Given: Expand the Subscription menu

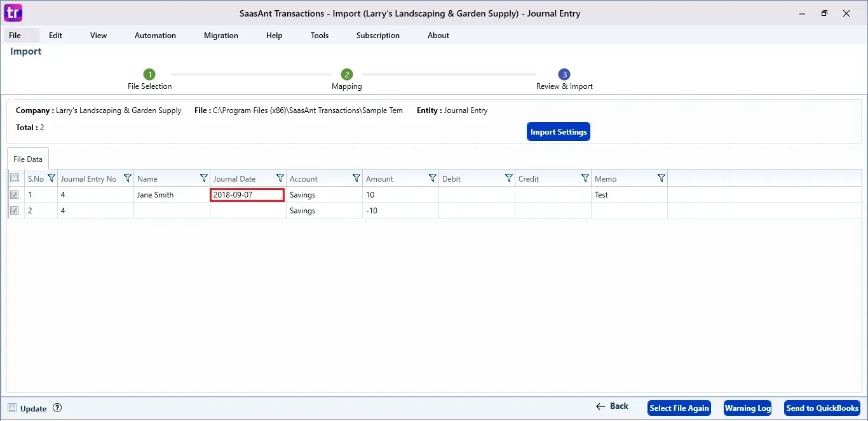Looking at the screenshot, I should coord(377,36).
